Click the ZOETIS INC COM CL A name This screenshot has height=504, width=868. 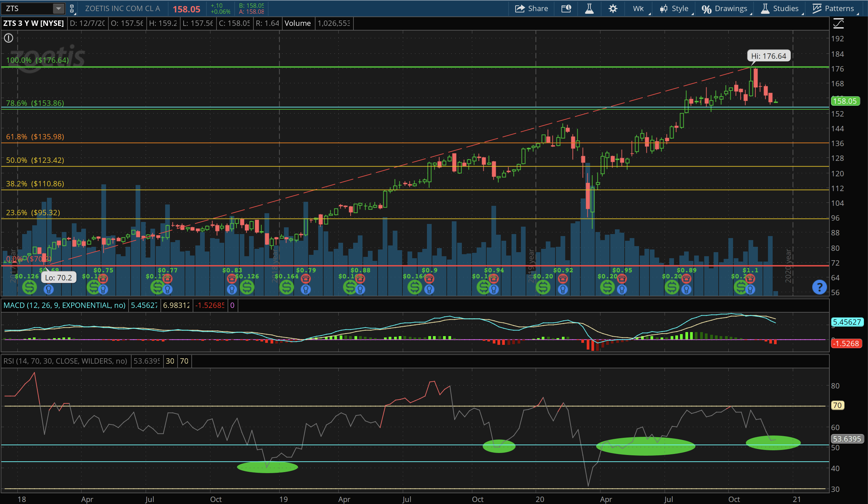(x=123, y=8)
